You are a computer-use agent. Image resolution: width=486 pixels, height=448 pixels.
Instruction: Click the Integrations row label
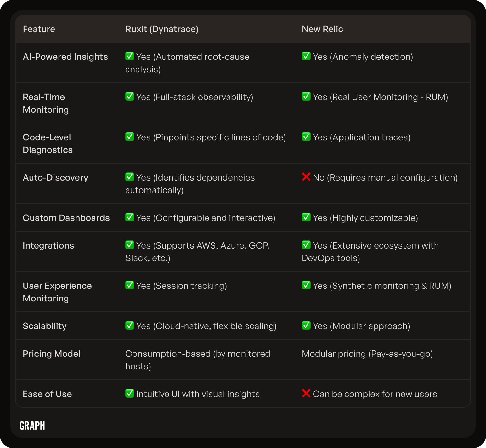tap(48, 246)
